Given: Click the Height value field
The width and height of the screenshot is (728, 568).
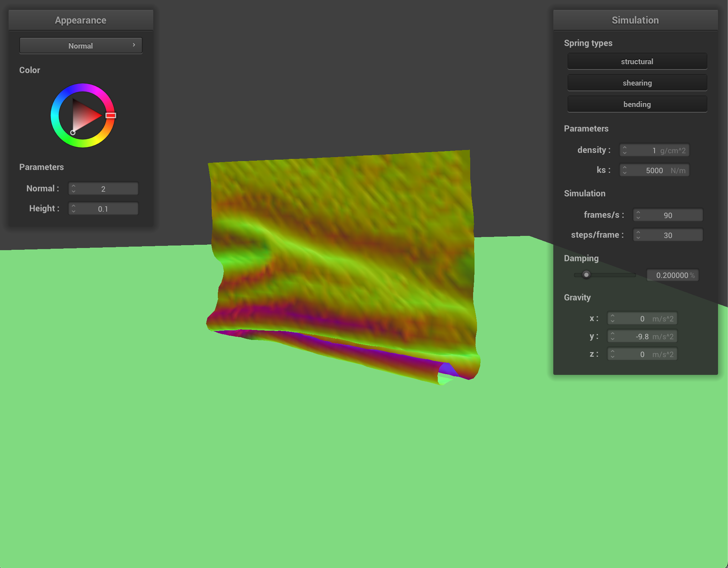Looking at the screenshot, I should click(103, 208).
